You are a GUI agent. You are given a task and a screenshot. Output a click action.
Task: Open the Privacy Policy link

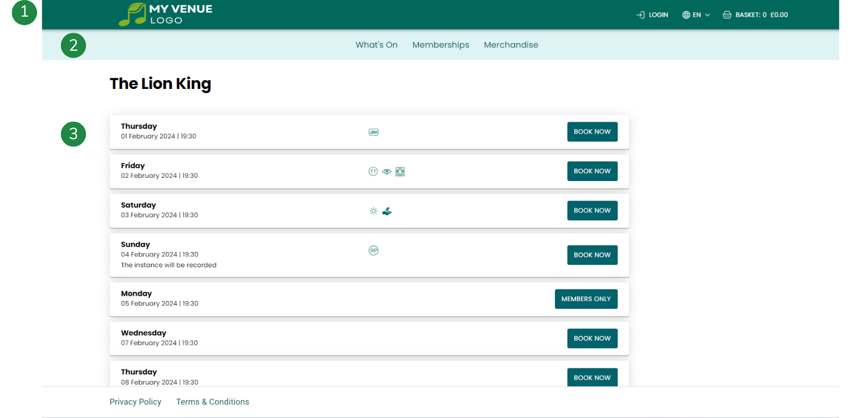(x=136, y=402)
